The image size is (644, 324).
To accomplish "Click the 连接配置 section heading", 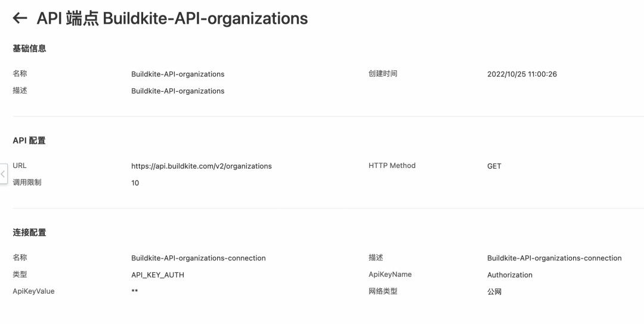I will (29, 232).
